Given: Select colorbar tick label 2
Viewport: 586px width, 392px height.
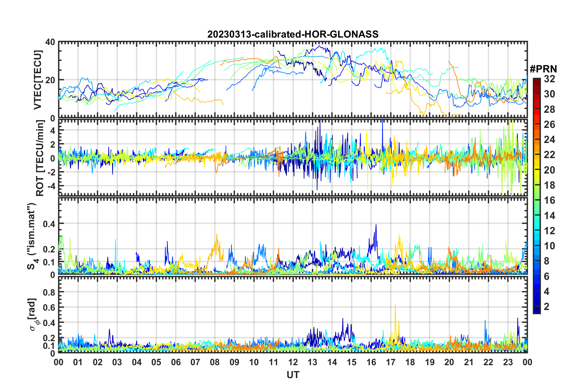Looking at the screenshot, I should click(x=547, y=307).
